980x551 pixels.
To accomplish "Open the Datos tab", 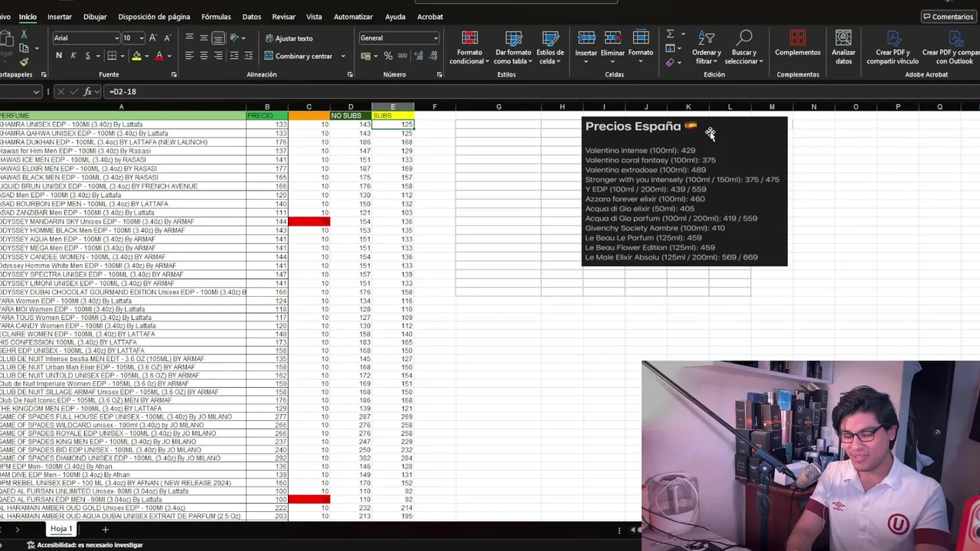I will click(251, 17).
